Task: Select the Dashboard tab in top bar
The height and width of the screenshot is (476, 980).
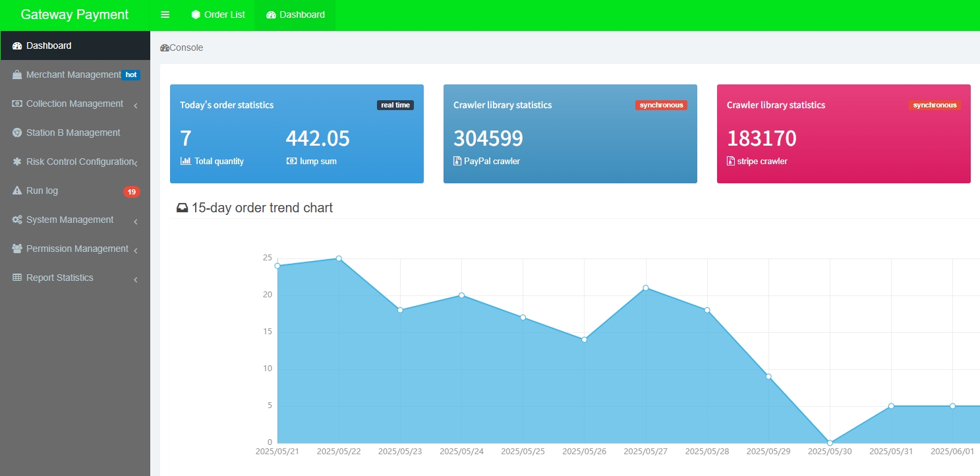Action: [295, 15]
